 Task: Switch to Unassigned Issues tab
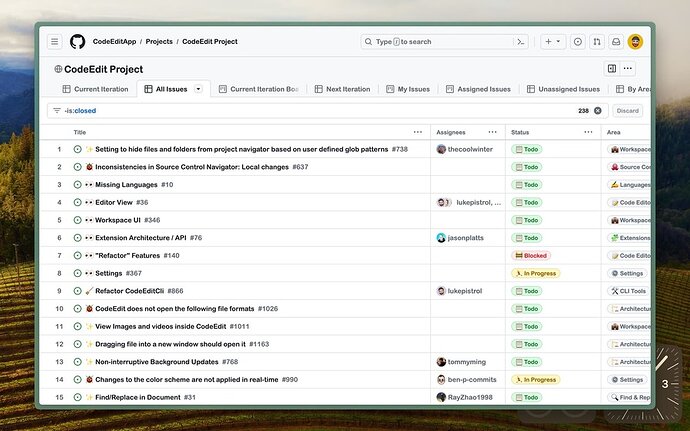coord(564,89)
